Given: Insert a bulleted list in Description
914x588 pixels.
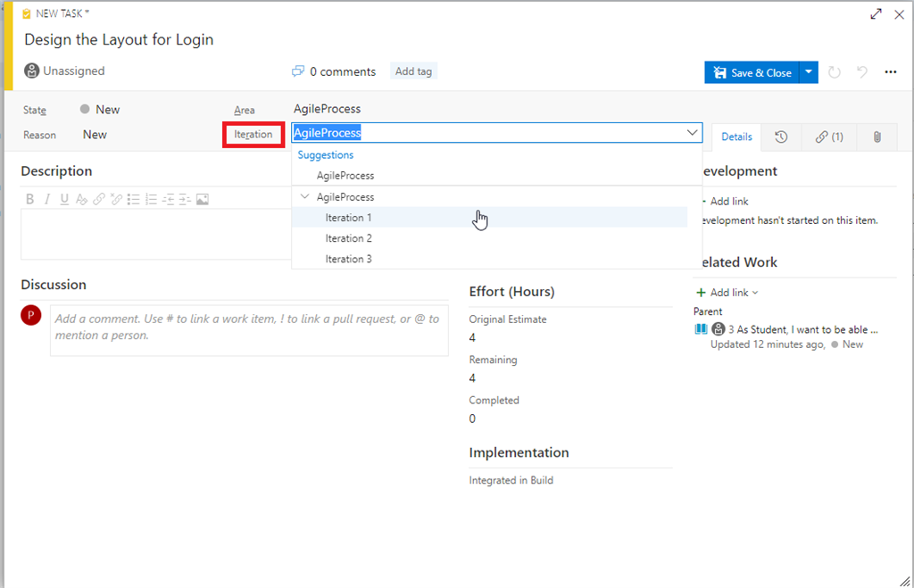Looking at the screenshot, I should 133,199.
